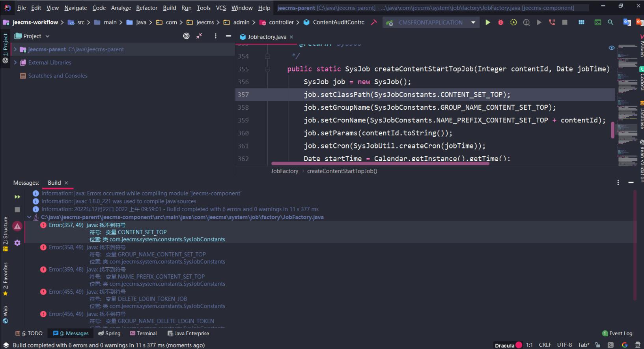Switch to the Terminal tool window tab

point(143,333)
